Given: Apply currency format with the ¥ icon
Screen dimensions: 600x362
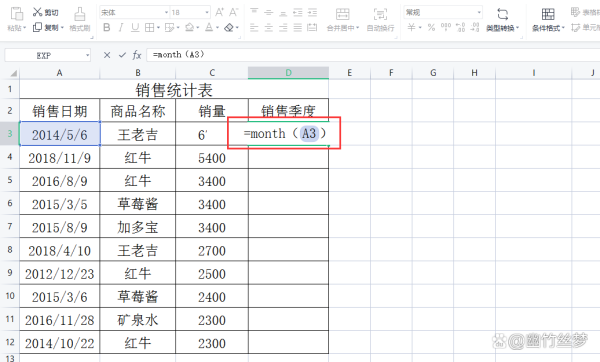Looking at the screenshot, I should point(411,28).
